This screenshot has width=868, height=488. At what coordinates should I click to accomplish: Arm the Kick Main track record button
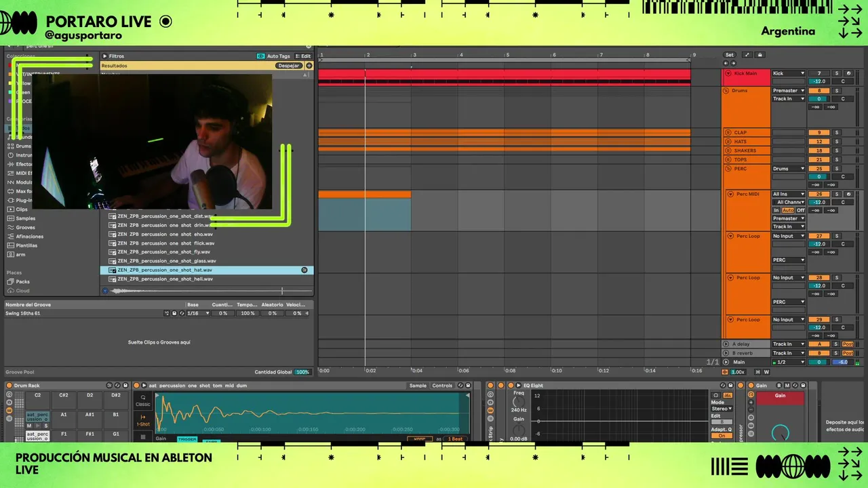[x=848, y=73]
